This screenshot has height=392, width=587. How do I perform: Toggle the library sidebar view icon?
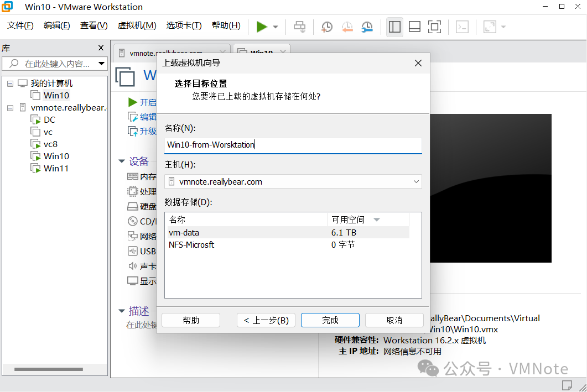point(394,27)
